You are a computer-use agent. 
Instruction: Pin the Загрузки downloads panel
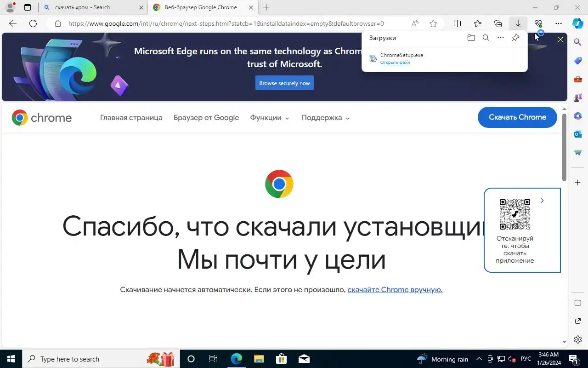click(515, 38)
